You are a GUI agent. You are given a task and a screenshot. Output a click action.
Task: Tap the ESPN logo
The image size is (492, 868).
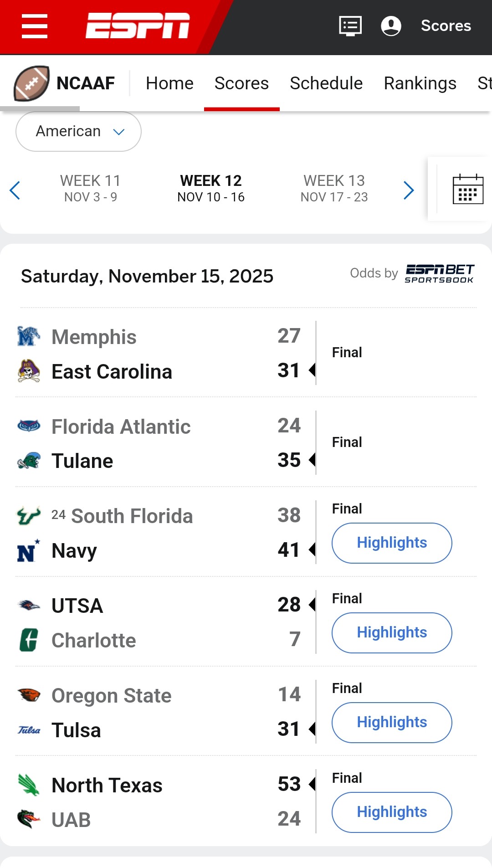coord(138,26)
